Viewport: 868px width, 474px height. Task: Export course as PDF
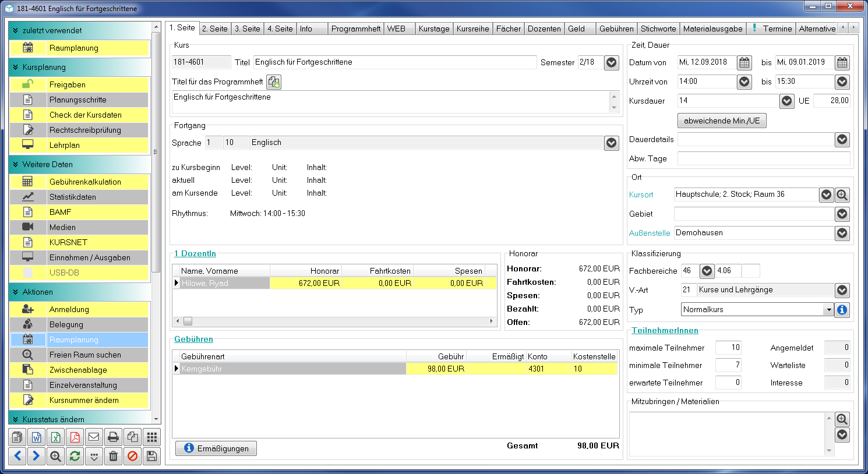coord(75,437)
